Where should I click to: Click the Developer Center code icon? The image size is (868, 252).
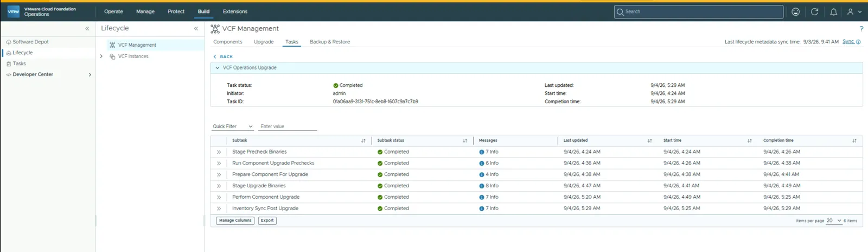coord(9,74)
